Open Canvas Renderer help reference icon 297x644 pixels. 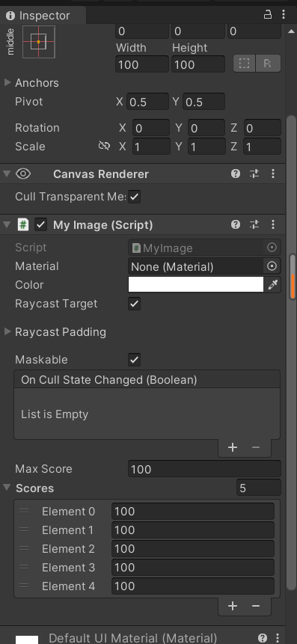[236, 174]
